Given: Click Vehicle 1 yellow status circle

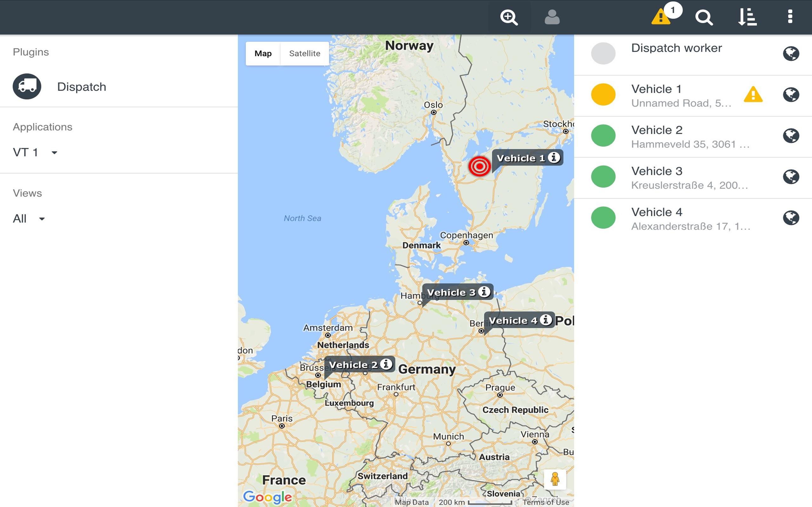Looking at the screenshot, I should point(603,94).
